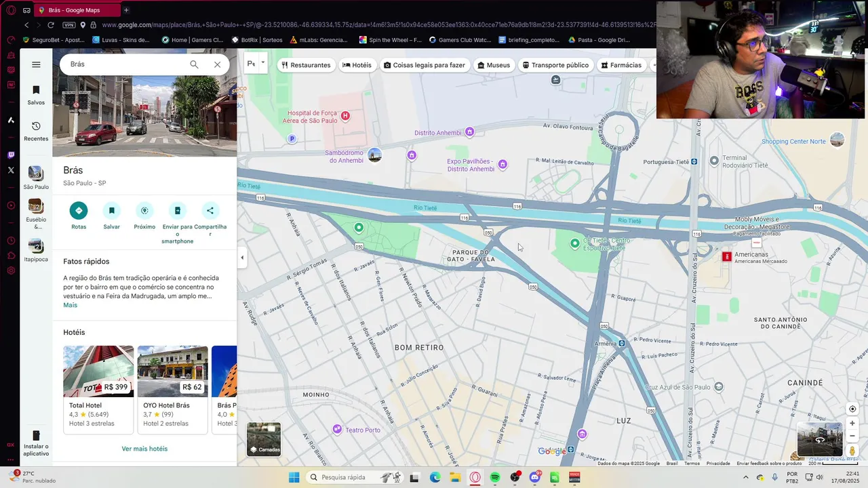868x488 pixels.
Task: Open Spotify from the taskbar
Action: [x=495, y=477]
